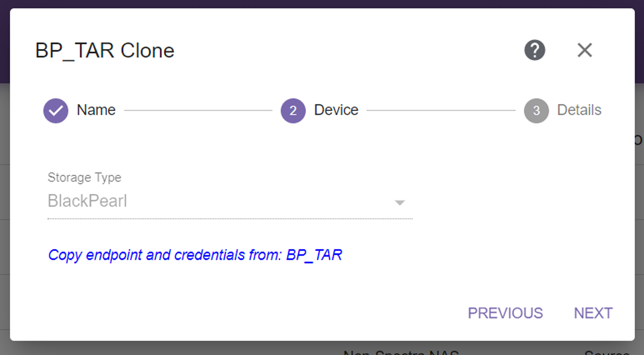Go to the Device step label
This screenshot has height=355, width=644.
coord(336,110)
